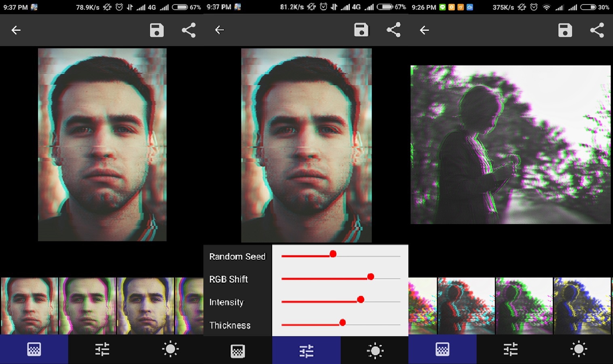Click the RGB Shift slider handle
This screenshot has height=364, width=613.
370,277
